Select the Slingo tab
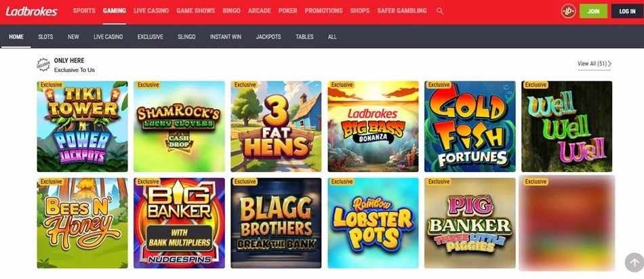Screen dimensions: 644x279 coord(186,37)
